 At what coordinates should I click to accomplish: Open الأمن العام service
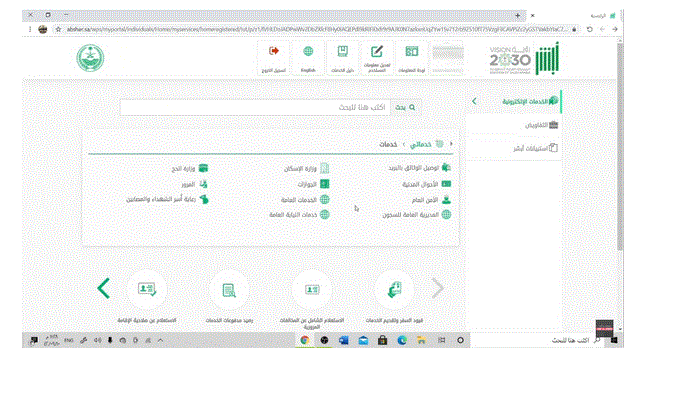431,200
